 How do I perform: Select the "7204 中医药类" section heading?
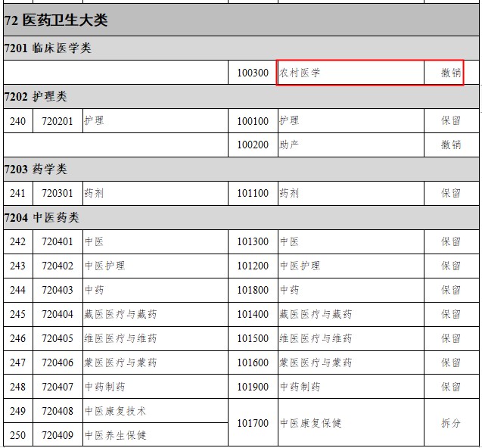click(x=42, y=218)
